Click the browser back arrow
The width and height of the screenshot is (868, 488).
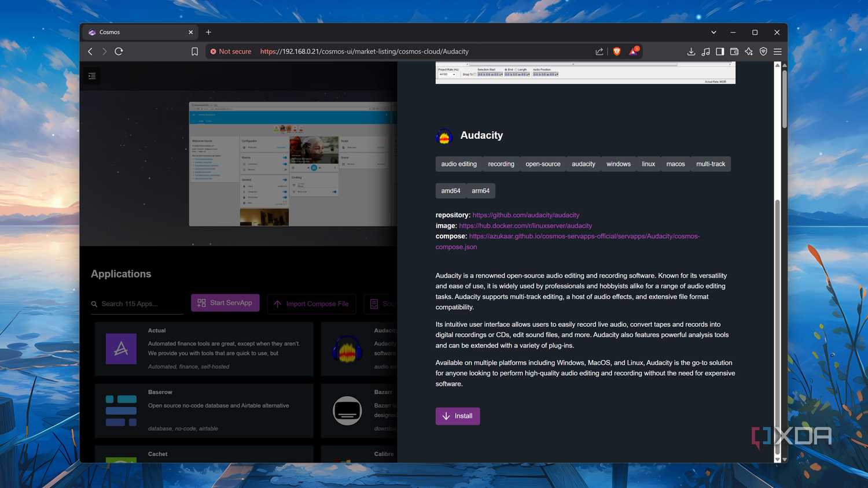click(90, 51)
